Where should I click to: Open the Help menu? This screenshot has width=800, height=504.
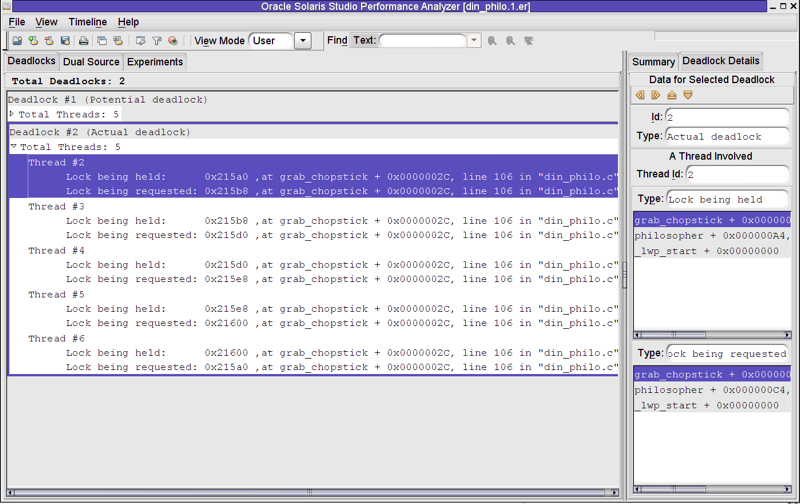(x=128, y=22)
